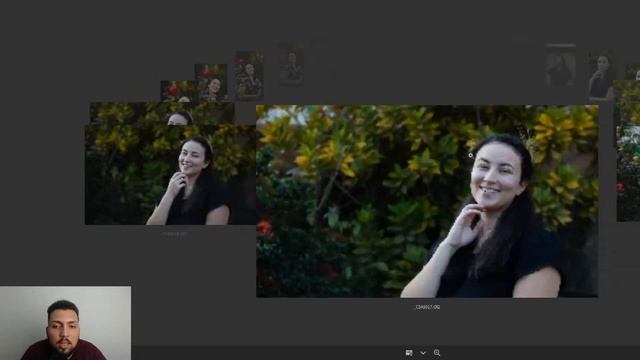Image resolution: width=640 pixels, height=360 pixels.
Task: Select the large portrait photo of smiling woman
Action: tap(427, 201)
